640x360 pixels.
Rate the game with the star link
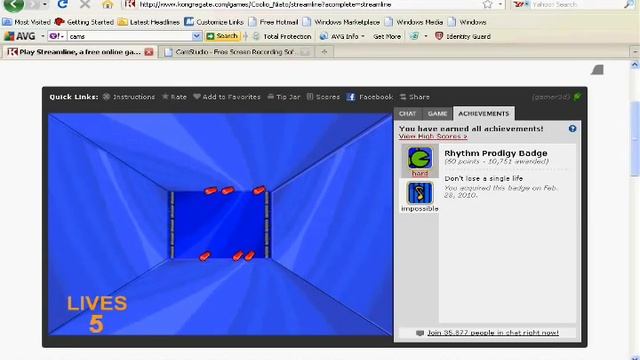tap(174, 97)
